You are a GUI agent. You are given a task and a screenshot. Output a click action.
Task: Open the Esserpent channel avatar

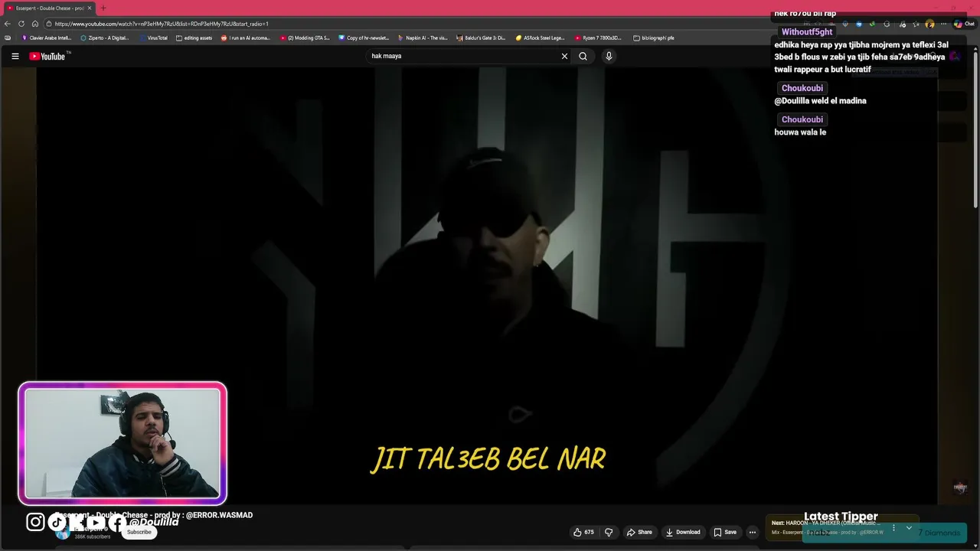coord(63,533)
